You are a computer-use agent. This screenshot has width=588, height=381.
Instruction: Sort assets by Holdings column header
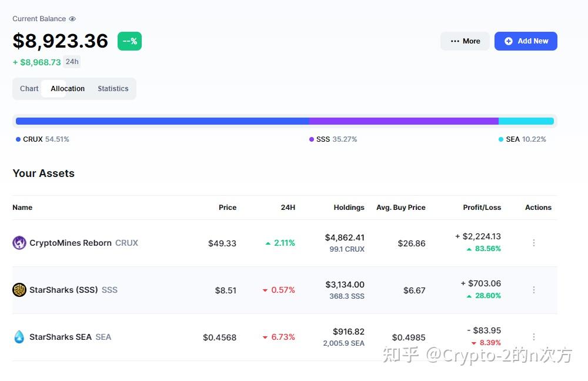349,208
